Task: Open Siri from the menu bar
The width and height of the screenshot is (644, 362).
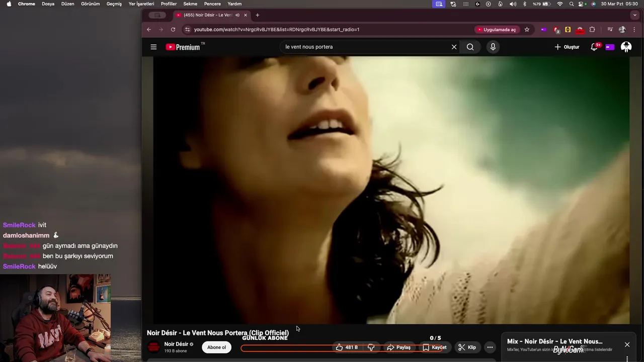Action: point(593,4)
